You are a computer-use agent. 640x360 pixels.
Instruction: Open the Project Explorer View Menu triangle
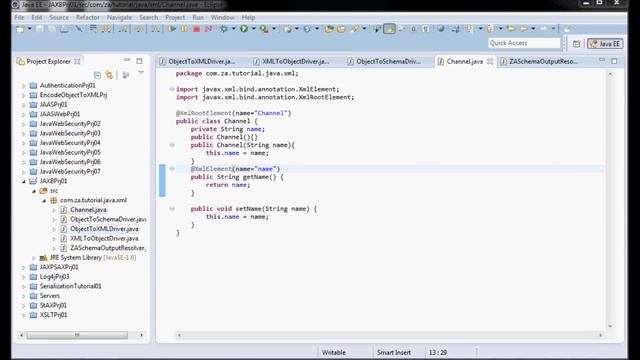(141, 73)
